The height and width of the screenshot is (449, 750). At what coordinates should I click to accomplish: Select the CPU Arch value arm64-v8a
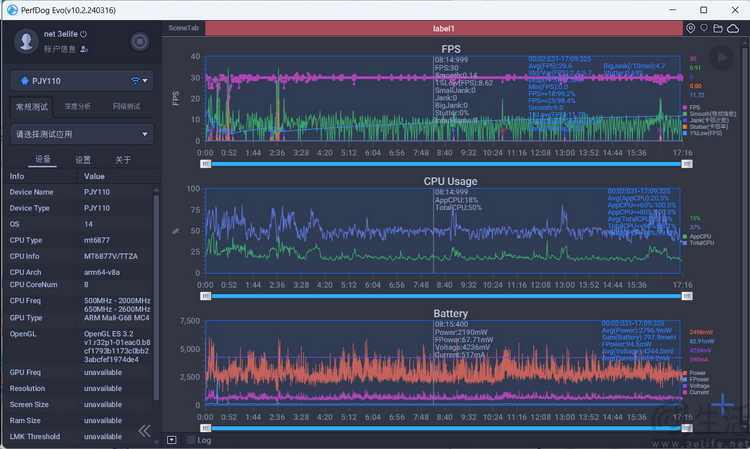(102, 272)
